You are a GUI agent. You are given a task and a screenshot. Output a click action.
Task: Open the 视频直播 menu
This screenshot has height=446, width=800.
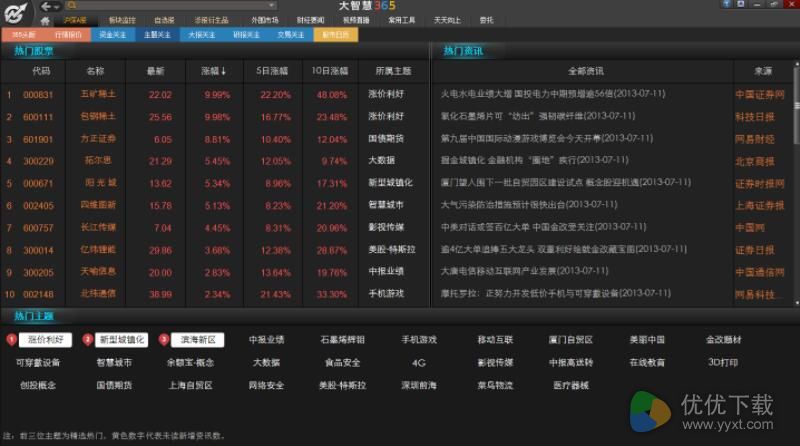356,20
